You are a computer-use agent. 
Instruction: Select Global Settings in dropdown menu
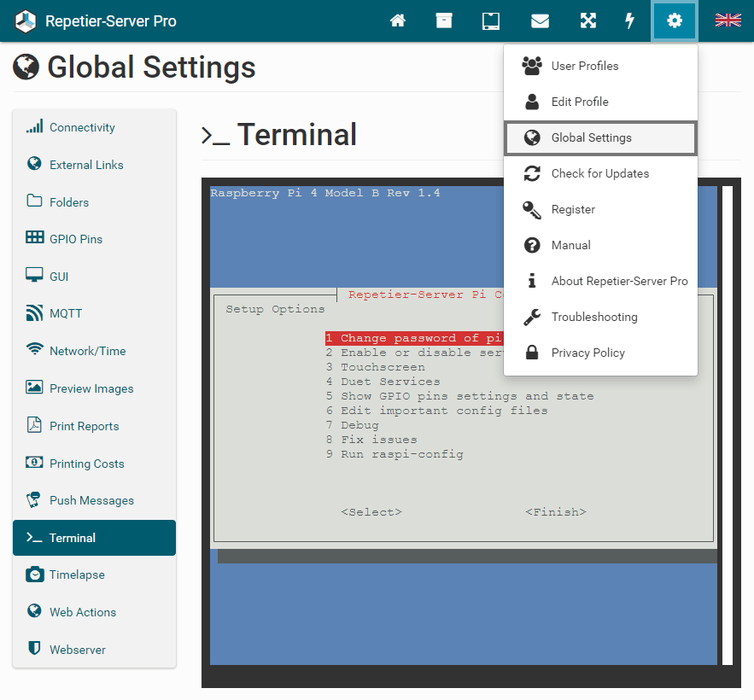pyautogui.click(x=600, y=138)
